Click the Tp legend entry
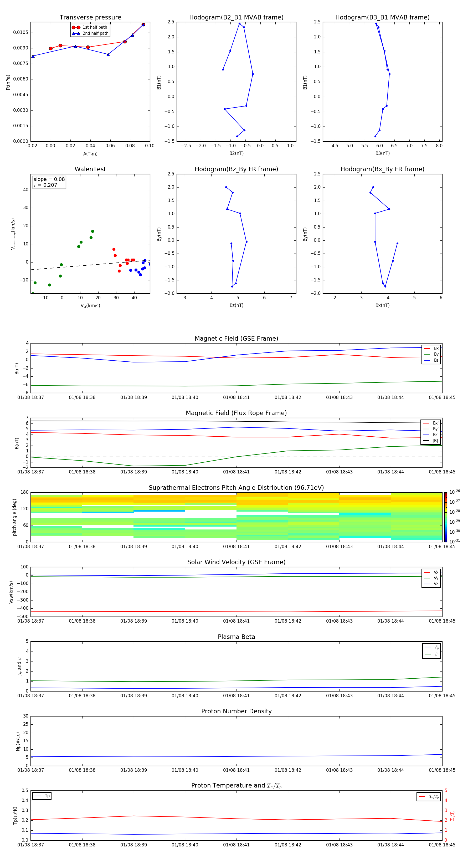 point(42,796)
